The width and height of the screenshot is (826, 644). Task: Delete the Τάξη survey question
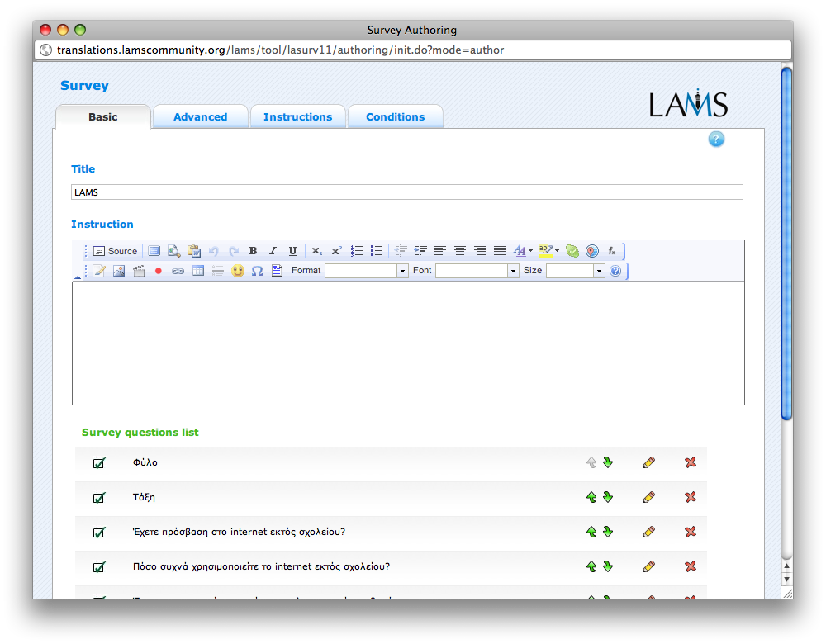click(x=691, y=497)
